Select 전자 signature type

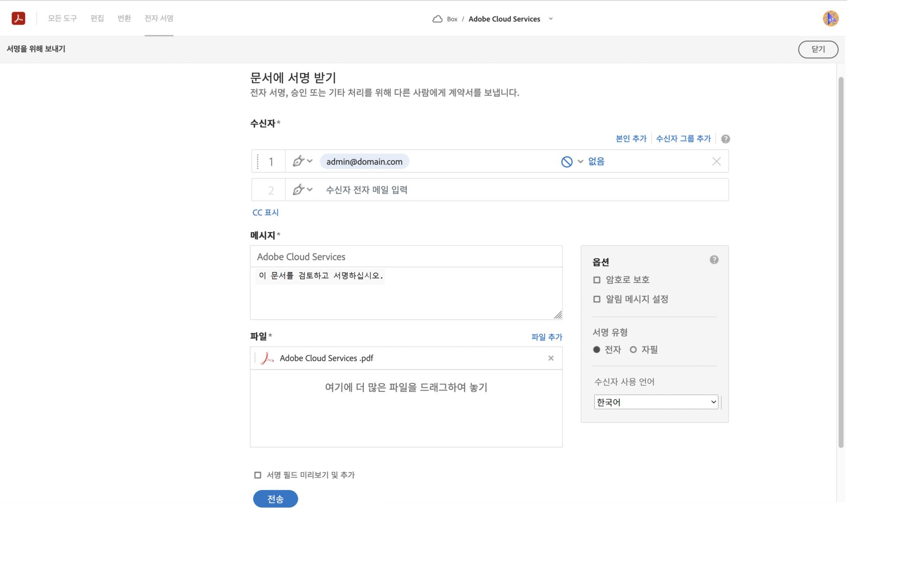(x=597, y=350)
